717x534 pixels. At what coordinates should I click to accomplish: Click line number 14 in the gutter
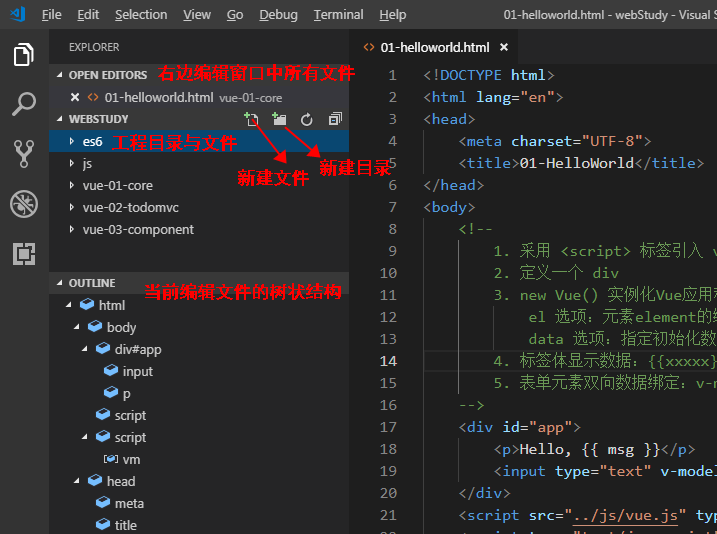(388, 361)
